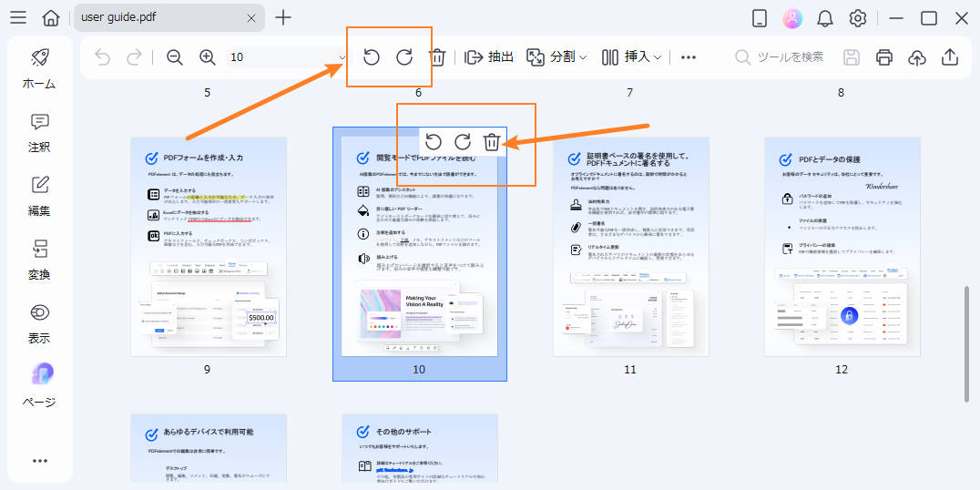Screen dimensions: 980x490
Task: Zoom out thumbnails
Action: [x=175, y=56]
